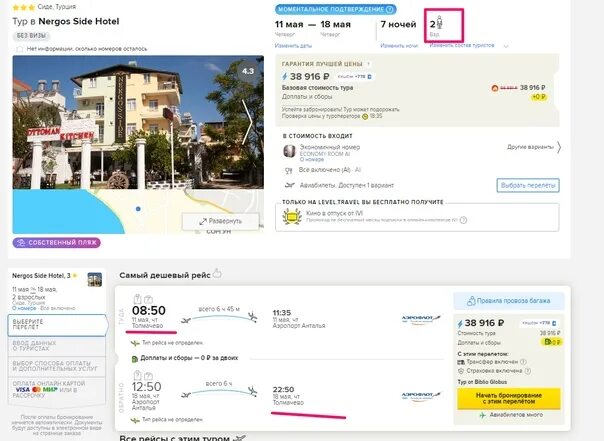Click 'всего 6 ч 45 м' duration text
The height and width of the screenshot is (441, 604).
click(x=219, y=309)
